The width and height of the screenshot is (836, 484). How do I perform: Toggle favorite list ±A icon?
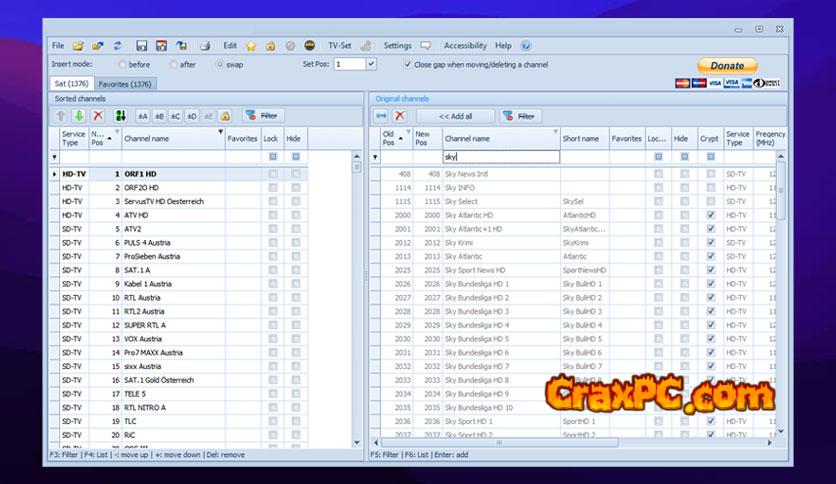point(142,116)
